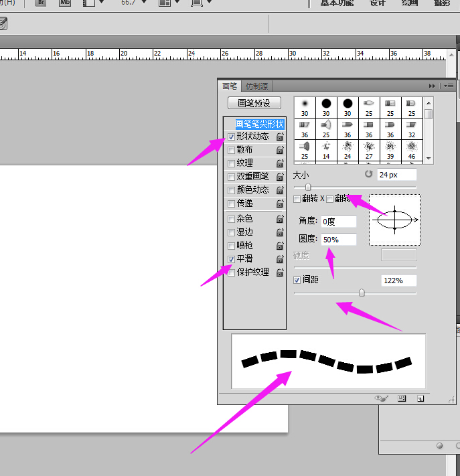
Task: Click lock icon next to 杂色
Action: pyautogui.click(x=280, y=219)
